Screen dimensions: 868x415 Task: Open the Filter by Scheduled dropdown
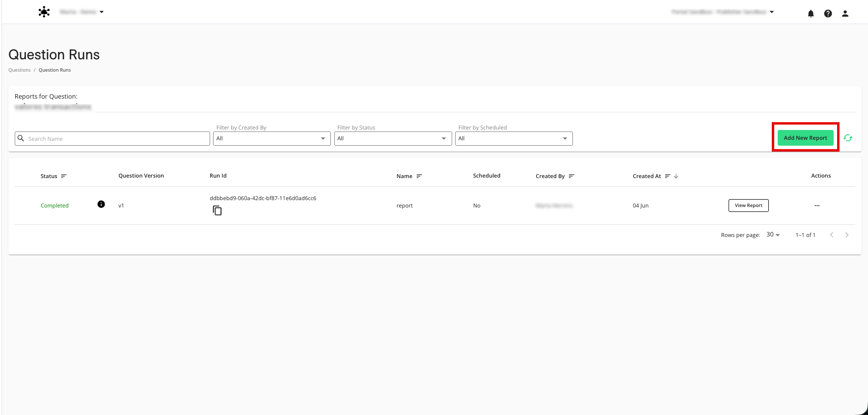(514, 138)
